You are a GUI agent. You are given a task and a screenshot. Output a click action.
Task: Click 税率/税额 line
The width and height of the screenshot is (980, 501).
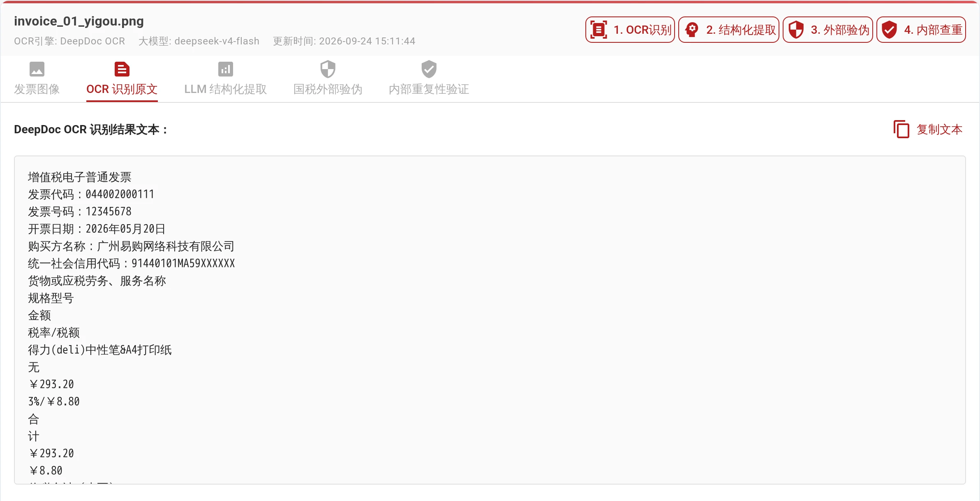click(x=54, y=333)
